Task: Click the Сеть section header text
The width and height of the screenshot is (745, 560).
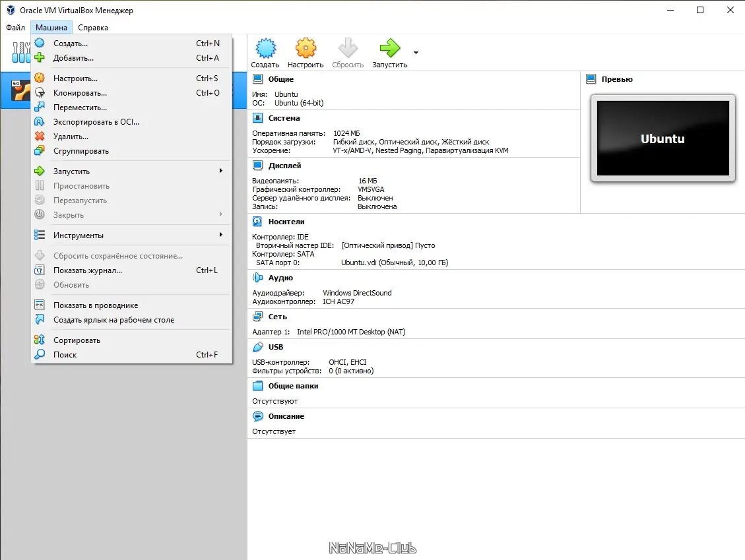Action: [x=277, y=317]
